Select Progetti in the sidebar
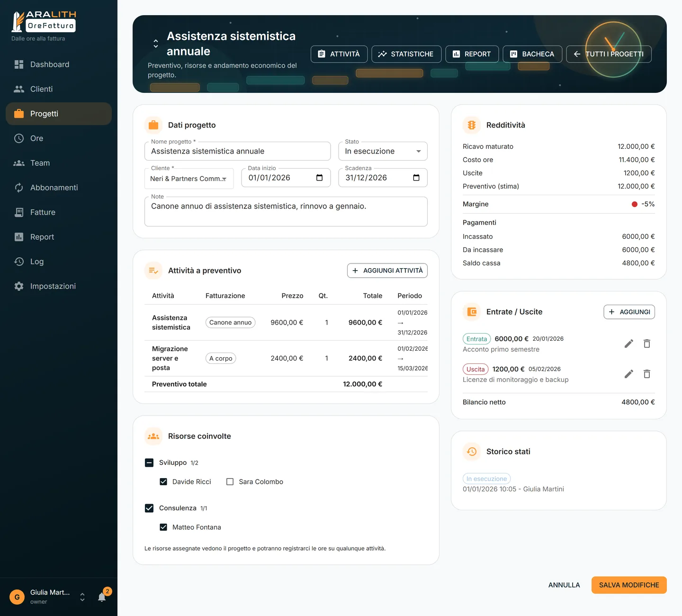 click(x=59, y=114)
